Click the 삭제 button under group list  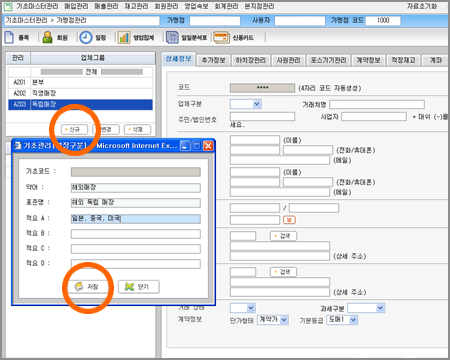coord(137,129)
